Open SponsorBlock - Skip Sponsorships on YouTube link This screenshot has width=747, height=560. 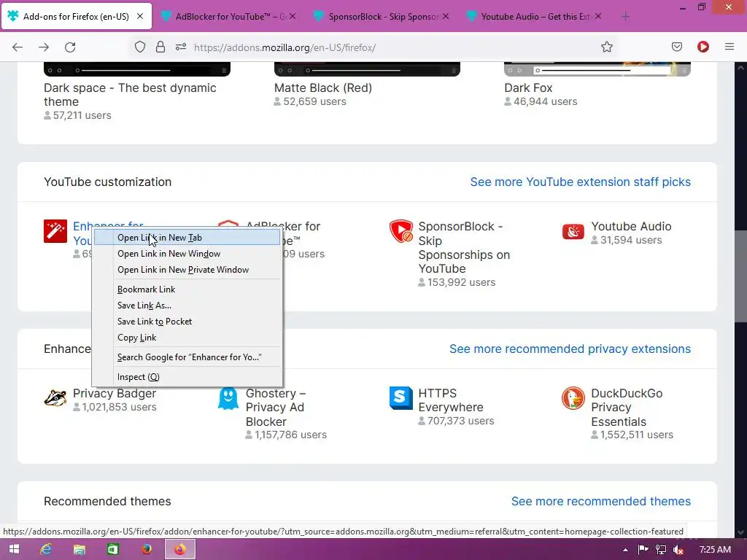(464, 248)
